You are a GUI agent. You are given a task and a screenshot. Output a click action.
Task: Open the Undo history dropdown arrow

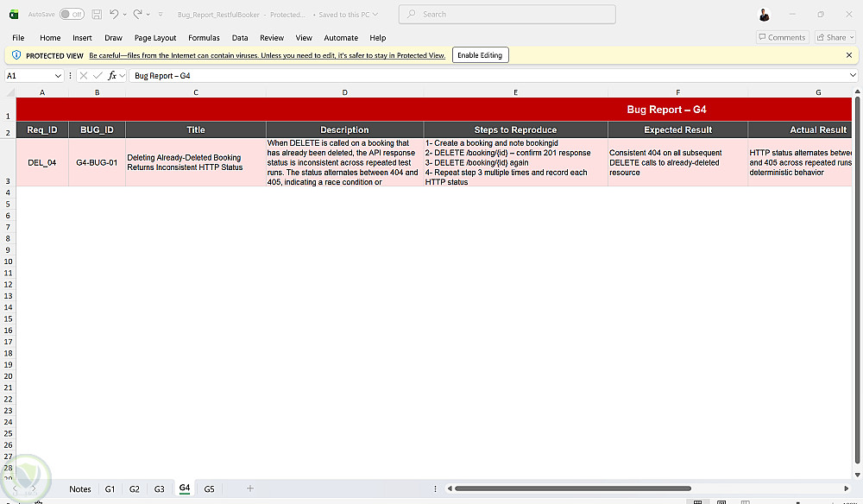[x=124, y=15]
